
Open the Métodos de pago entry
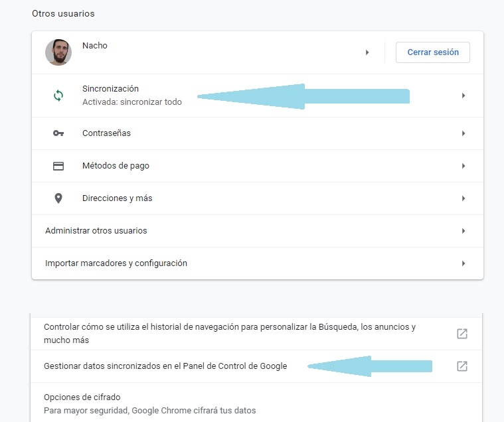(258, 166)
